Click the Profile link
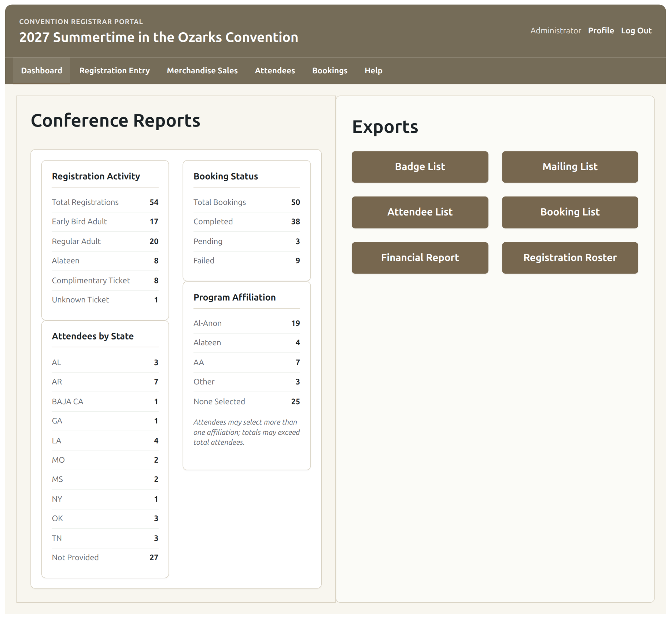This screenshot has width=672, height=621. point(601,31)
